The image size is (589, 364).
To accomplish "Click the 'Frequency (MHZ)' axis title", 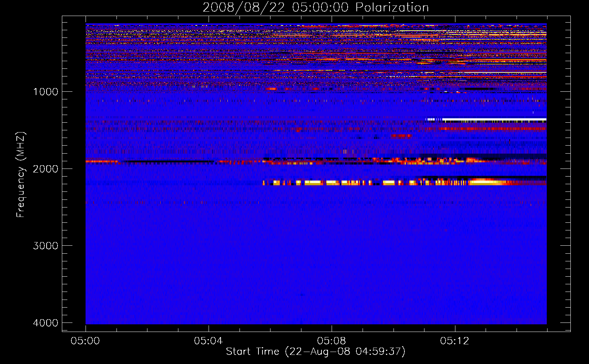I will click(x=21, y=175).
